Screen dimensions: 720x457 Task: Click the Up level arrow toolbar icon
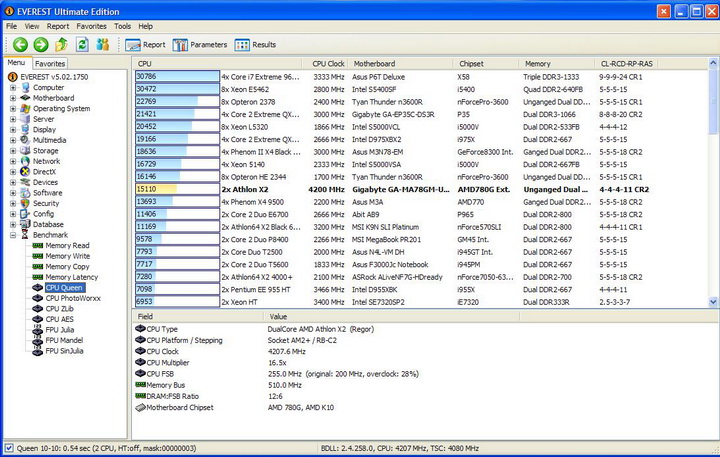[x=62, y=45]
